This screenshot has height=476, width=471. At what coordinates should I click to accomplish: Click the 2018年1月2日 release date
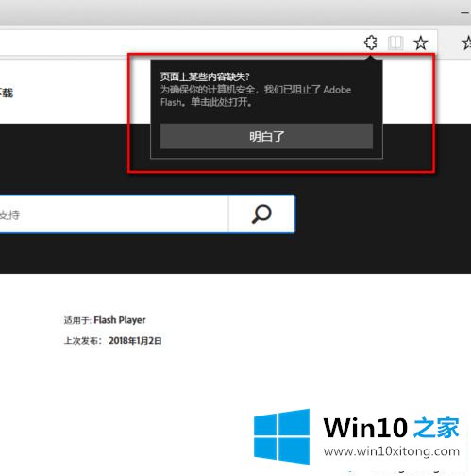[135, 341]
